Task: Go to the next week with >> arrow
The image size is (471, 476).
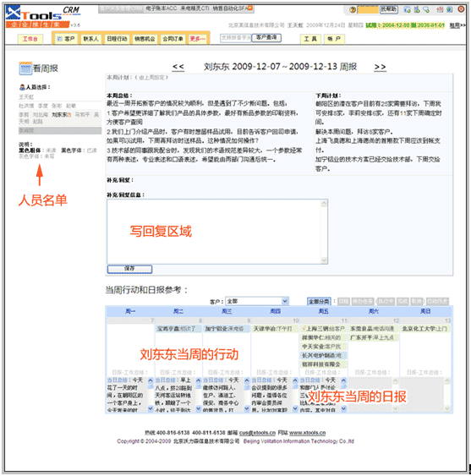Action: pyautogui.click(x=380, y=67)
